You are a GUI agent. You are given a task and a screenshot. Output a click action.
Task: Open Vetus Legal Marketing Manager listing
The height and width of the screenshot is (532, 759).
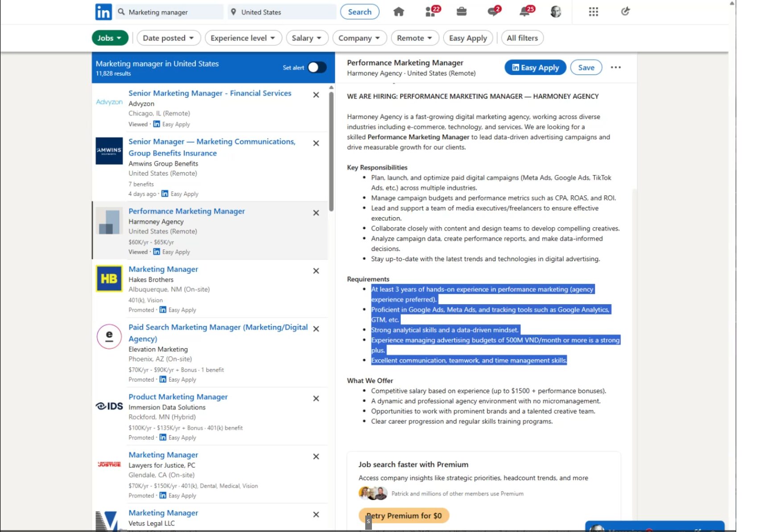163,513
